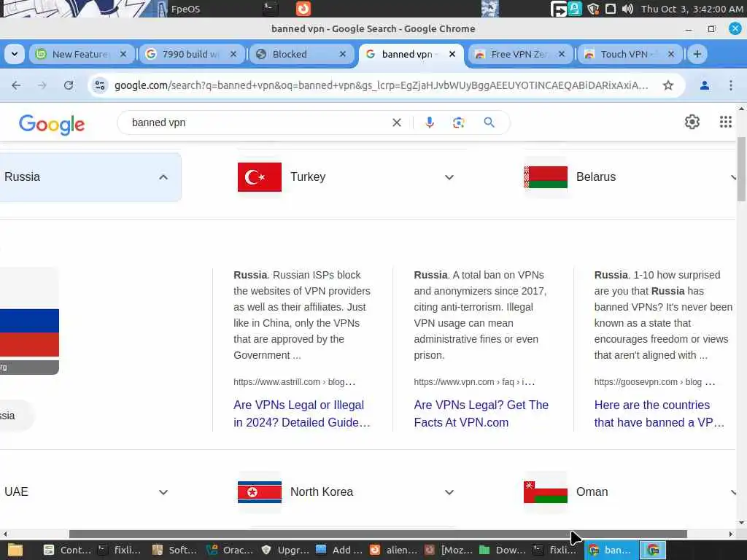Switch to alien taskbar item
Screen dimensions: 747x560
(x=393, y=550)
